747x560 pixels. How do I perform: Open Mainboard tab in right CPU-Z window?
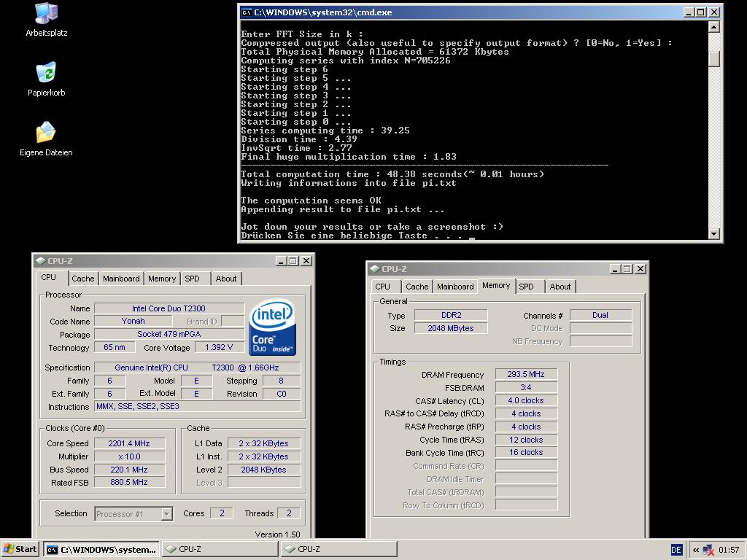(455, 287)
